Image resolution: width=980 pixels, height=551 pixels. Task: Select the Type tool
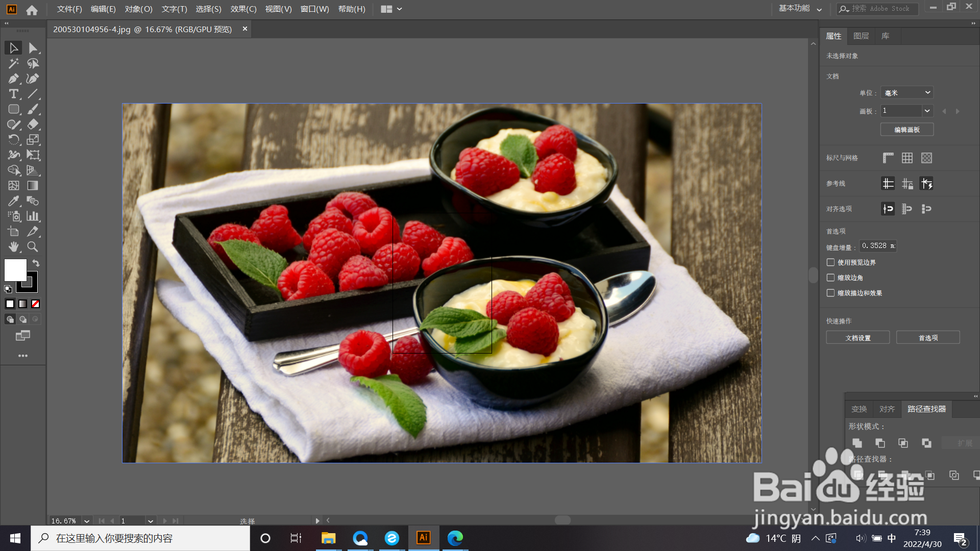pos(13,94)
